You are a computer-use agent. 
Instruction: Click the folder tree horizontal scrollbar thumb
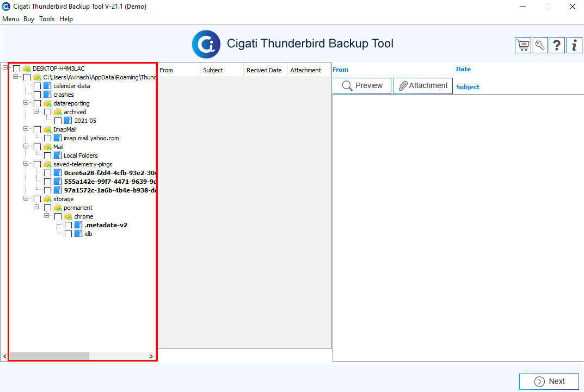pyautogui.click(x=49, y=356)
